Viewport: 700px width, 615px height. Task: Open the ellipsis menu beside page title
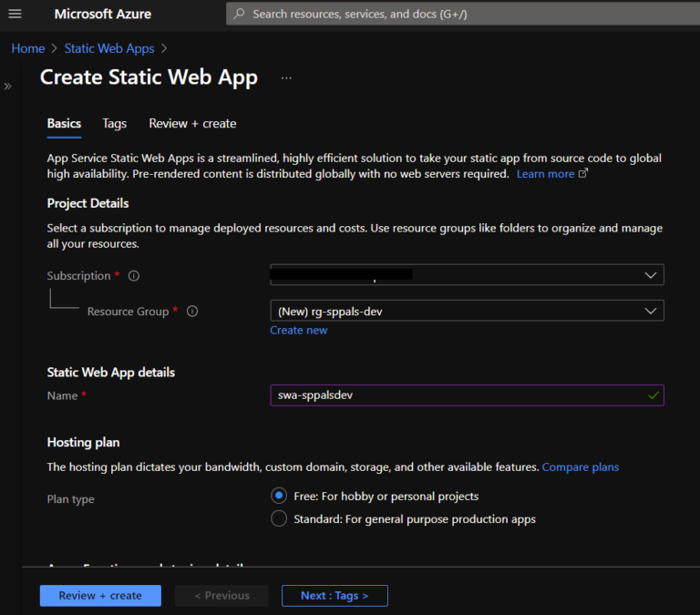click(286, 78)
